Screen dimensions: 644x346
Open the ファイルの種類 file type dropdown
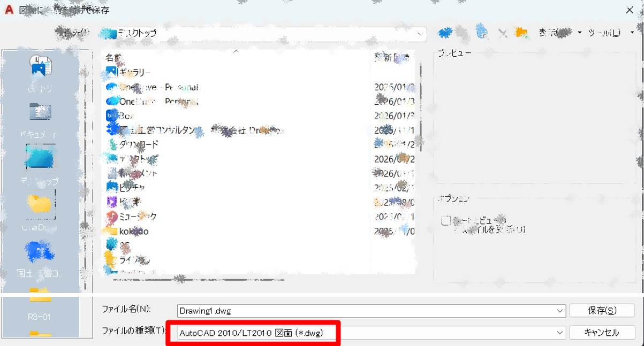click(560, 333)
